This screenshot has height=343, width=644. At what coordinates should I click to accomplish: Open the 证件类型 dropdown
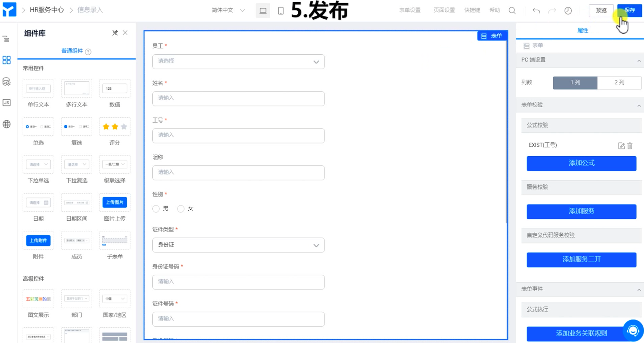238,245
